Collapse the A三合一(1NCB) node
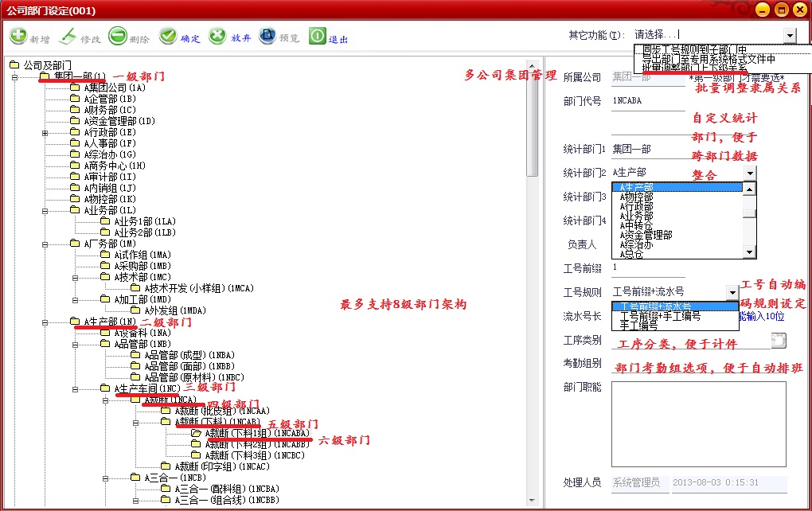 105,478
